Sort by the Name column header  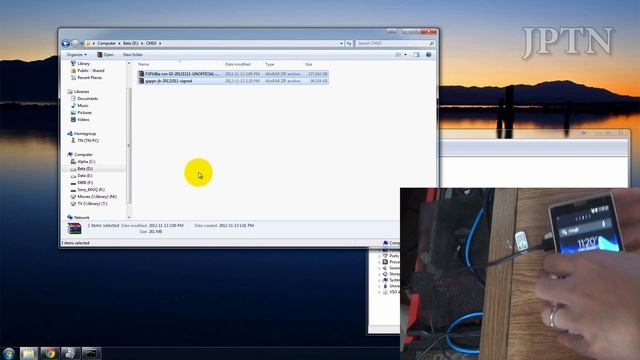144,64
